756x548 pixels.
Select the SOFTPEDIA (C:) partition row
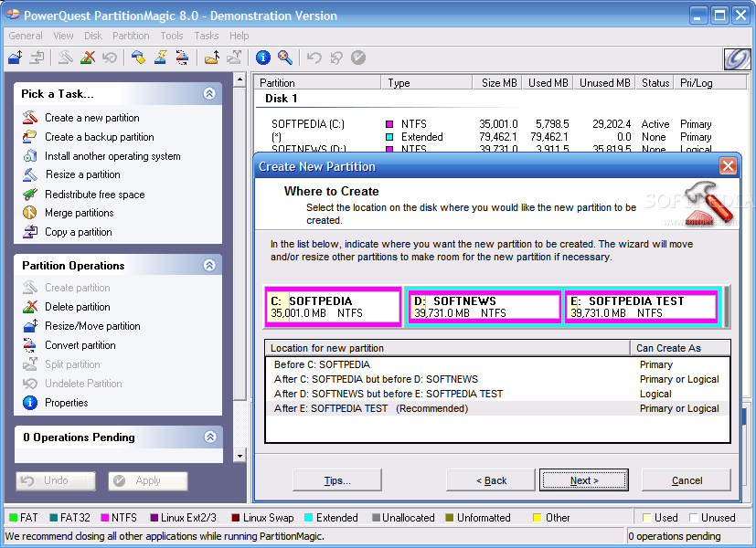(499, 124)
